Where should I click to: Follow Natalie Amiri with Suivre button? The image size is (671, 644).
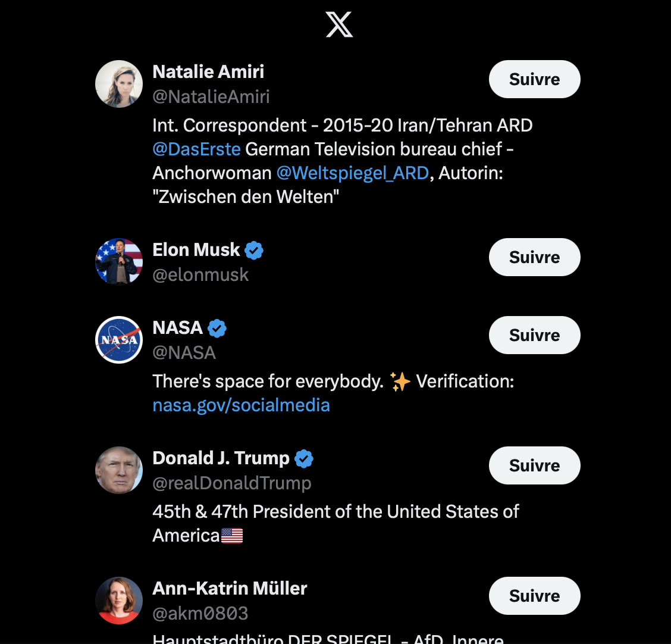(x=535, y=79)
